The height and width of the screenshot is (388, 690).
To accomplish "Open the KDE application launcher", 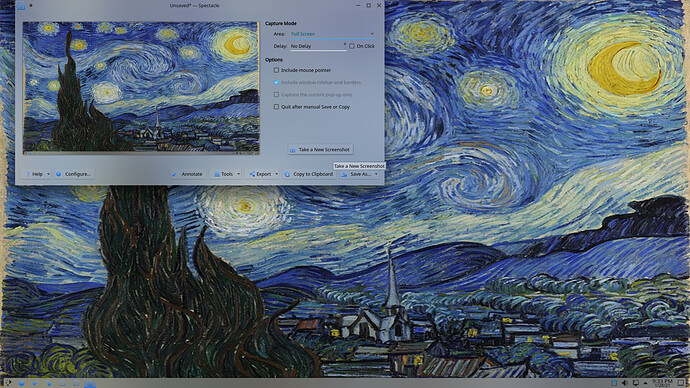I will tap(7, 383).
